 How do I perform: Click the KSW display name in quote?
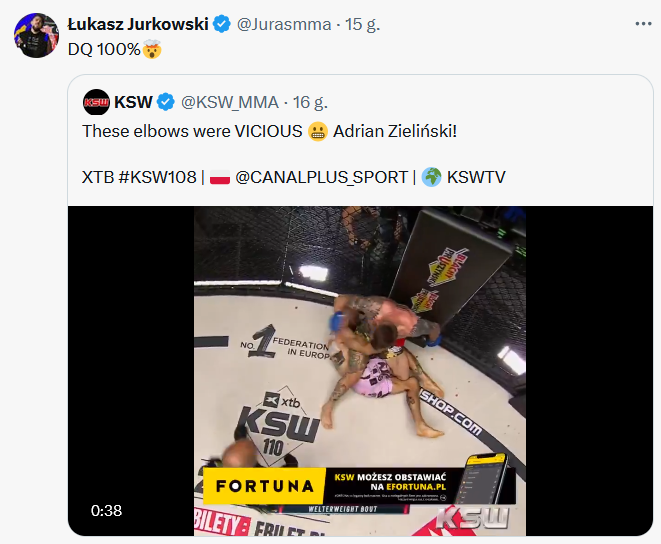(133, 102)
